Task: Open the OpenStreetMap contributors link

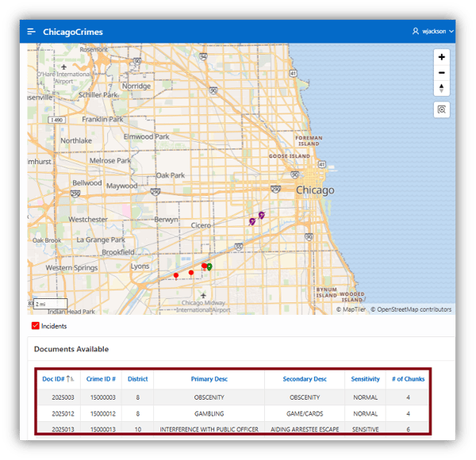Action: pyautogui.click(x=413, y=309)
